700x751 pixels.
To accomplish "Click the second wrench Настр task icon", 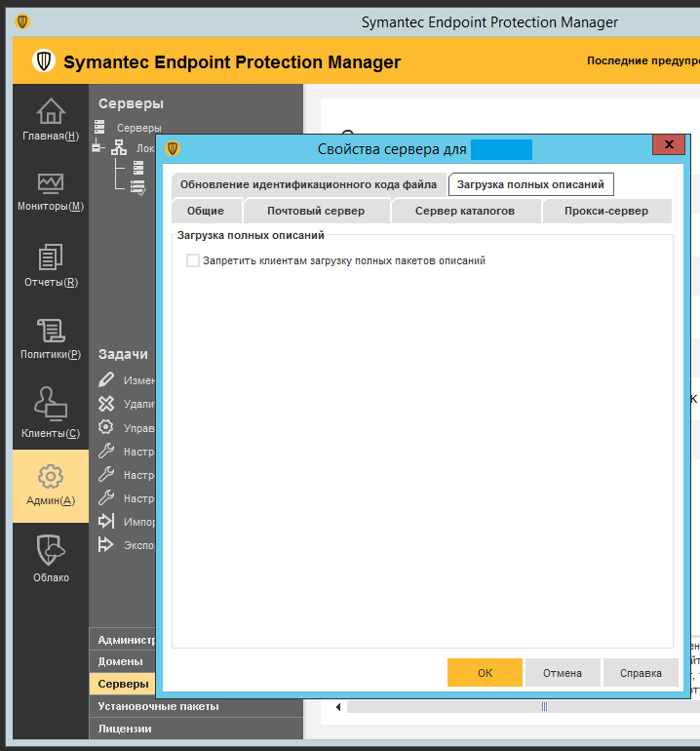I will click(106, 474).
